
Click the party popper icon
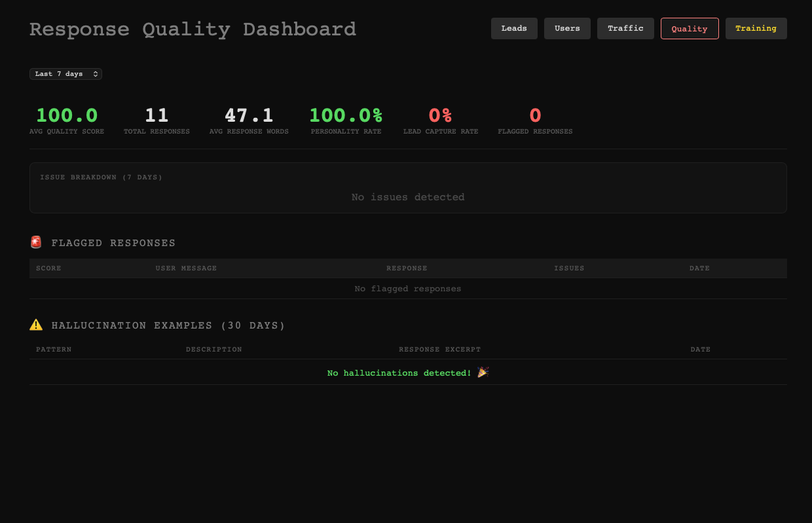[483, 372]
